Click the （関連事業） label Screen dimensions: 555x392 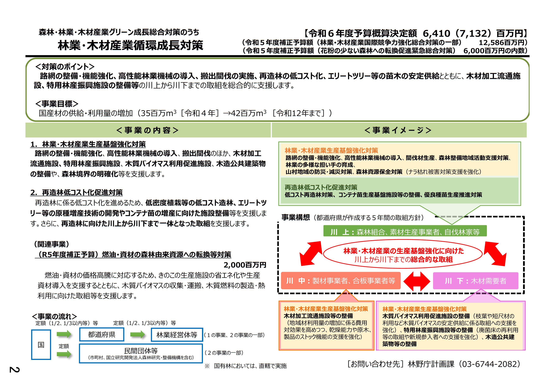(x=52, y=244)
